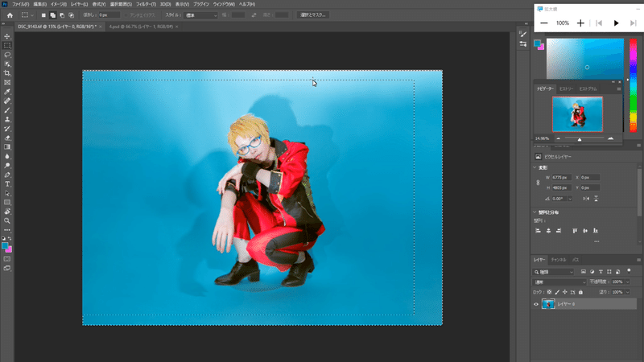644x362 pixels.
Task: Collapse the Align and Distribute section
Action: (x=535, y=212)
